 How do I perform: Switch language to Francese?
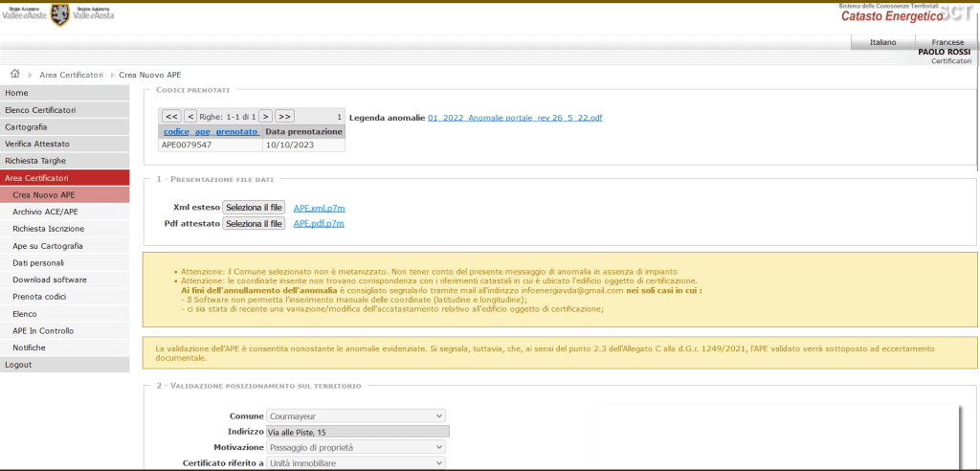(947, 42)
